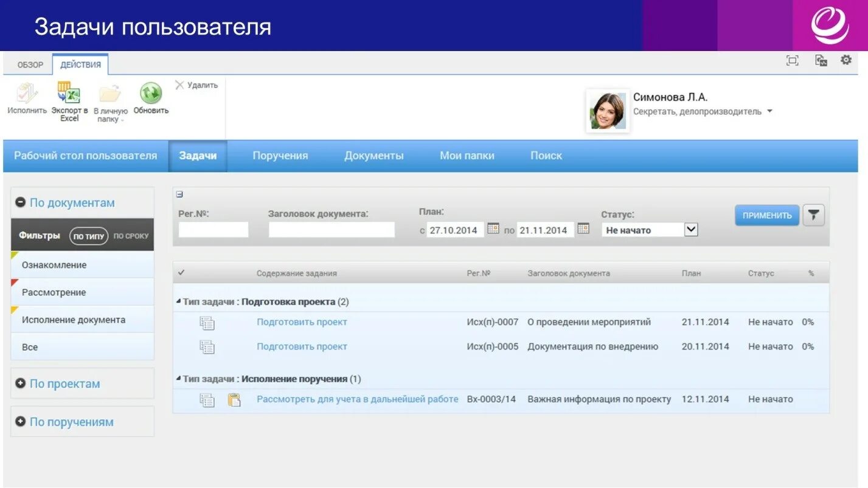Click the end date field 21.11.2014
Image resolution: width=868 pixels, height=488 pixels.
pyautogui.click(x=545, y=230)
